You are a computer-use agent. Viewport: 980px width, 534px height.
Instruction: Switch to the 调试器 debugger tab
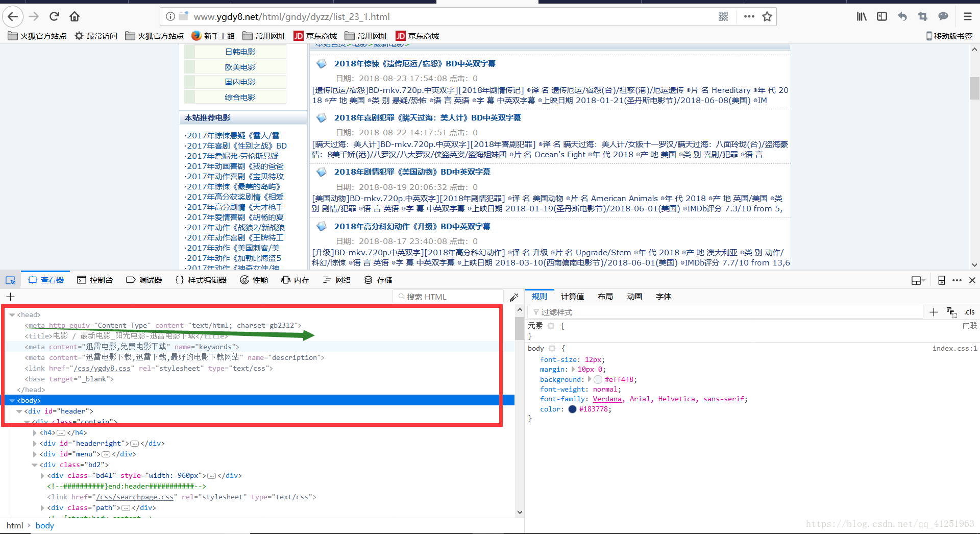pos(144,280)
